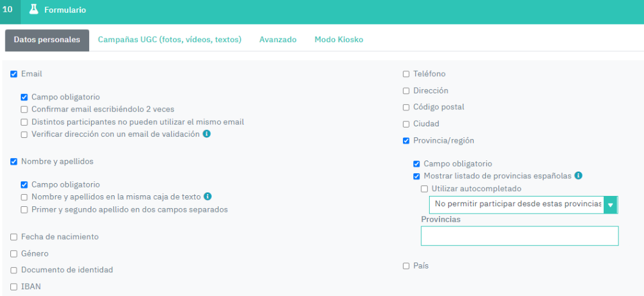Open the Campañas UGC tab
This screenshot has height=296, width=644.
click(x=170, y=40)
